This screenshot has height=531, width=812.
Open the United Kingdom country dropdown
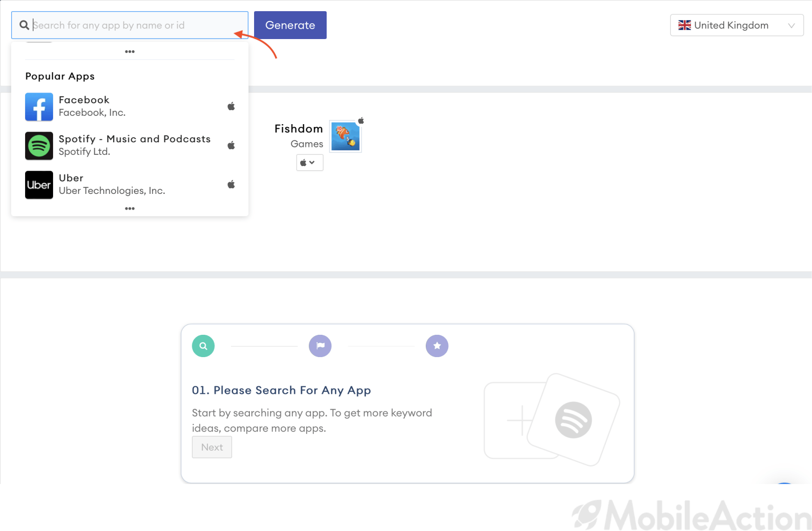737,25
